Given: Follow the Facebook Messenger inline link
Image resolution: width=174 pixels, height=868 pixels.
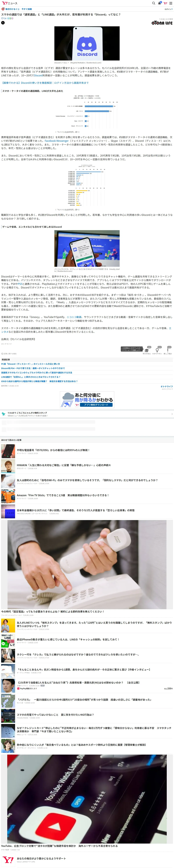Looking at the screenshot, I should tap(56, 141).
